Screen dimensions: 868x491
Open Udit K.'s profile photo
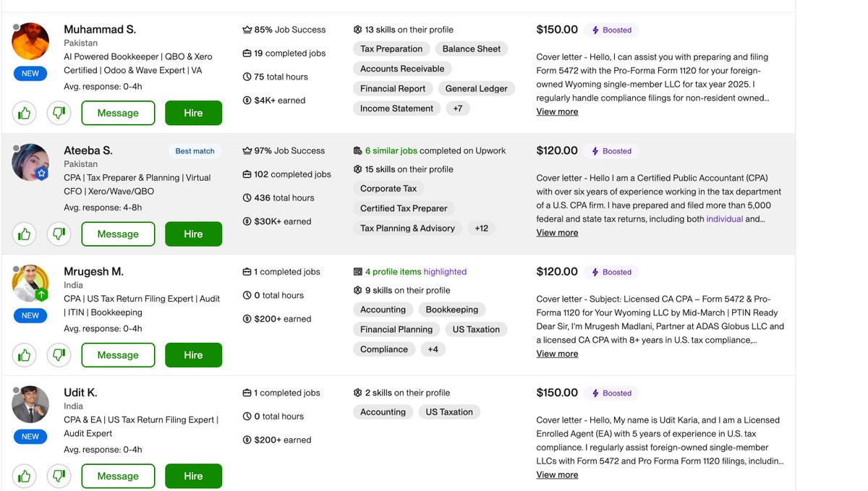coord(30,404)
